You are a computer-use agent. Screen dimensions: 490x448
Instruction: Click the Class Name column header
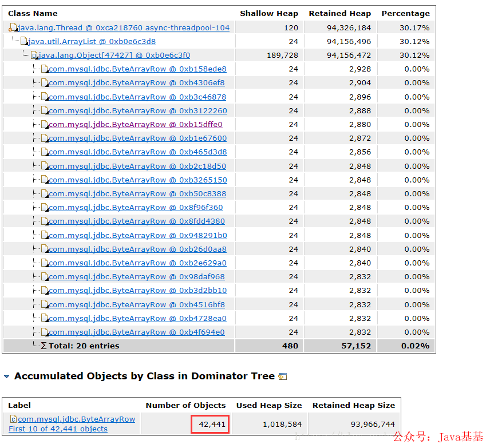tap(33, 13)
